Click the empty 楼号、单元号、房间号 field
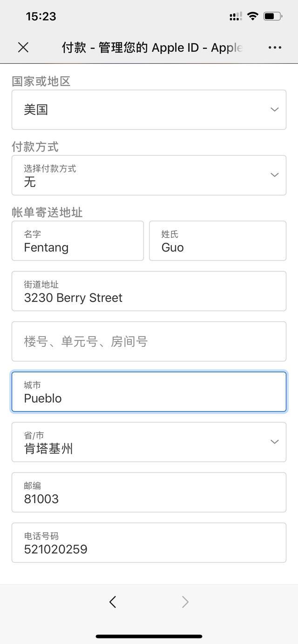 coord(149,341)
